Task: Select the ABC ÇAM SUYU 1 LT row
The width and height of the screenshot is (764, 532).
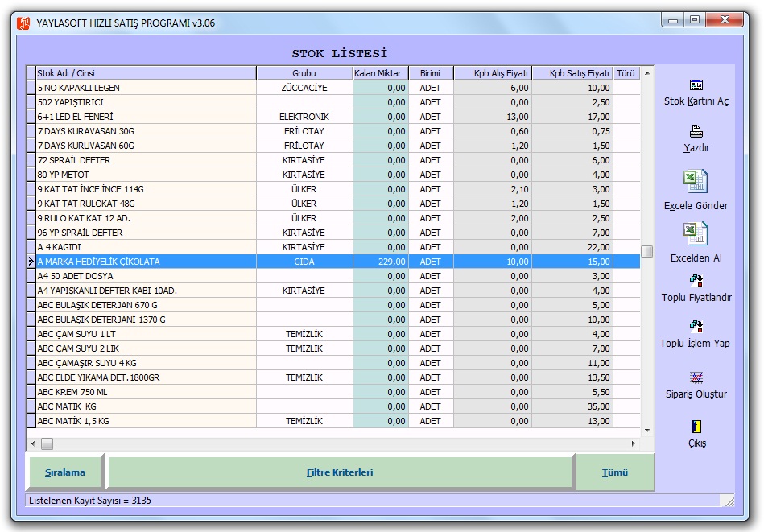Action: [x=333, y=334]
